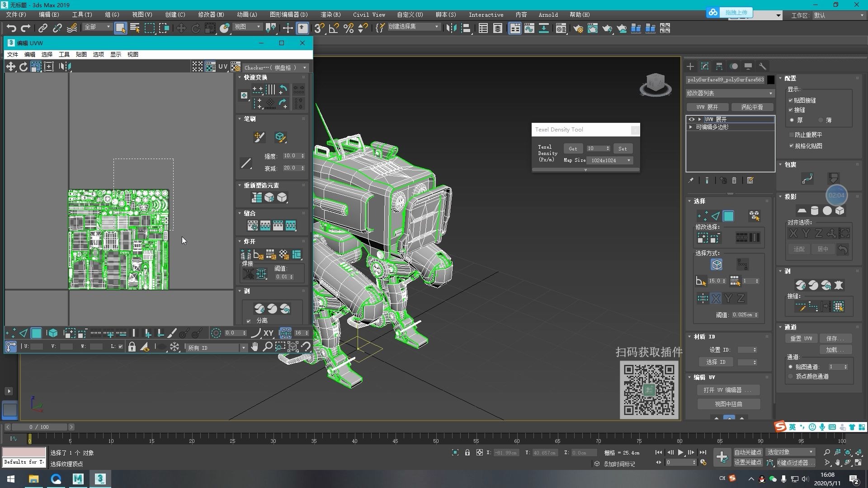The width and height of the screenshot is (868, 488).
Task: Click Mirror icon in UVW editor toolbar
Action: click(65, 67)
